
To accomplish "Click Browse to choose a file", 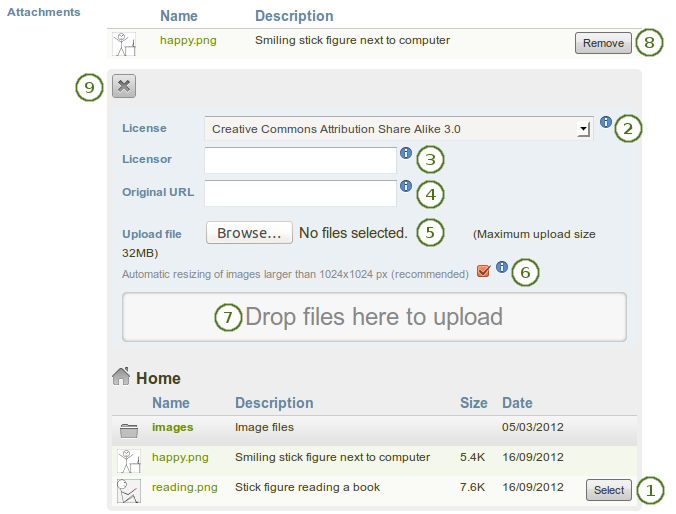I will coord(249,233).
